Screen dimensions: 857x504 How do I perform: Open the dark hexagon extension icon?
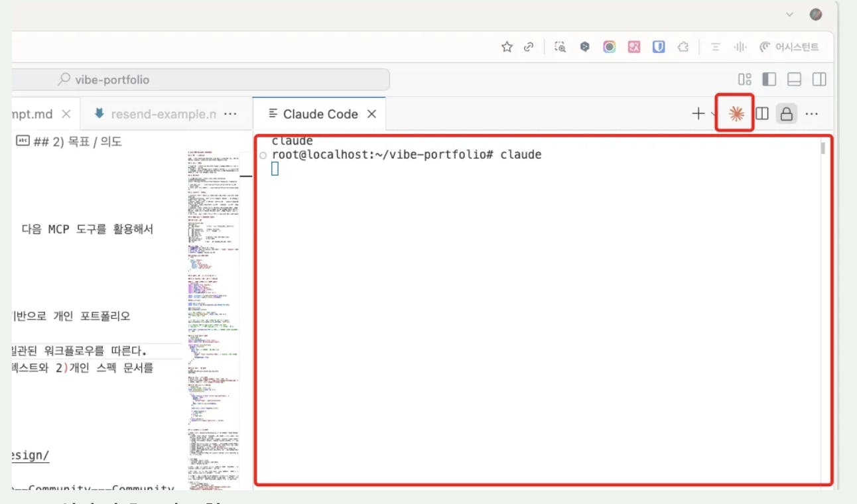pyautogui.click(x=584, y=47)
